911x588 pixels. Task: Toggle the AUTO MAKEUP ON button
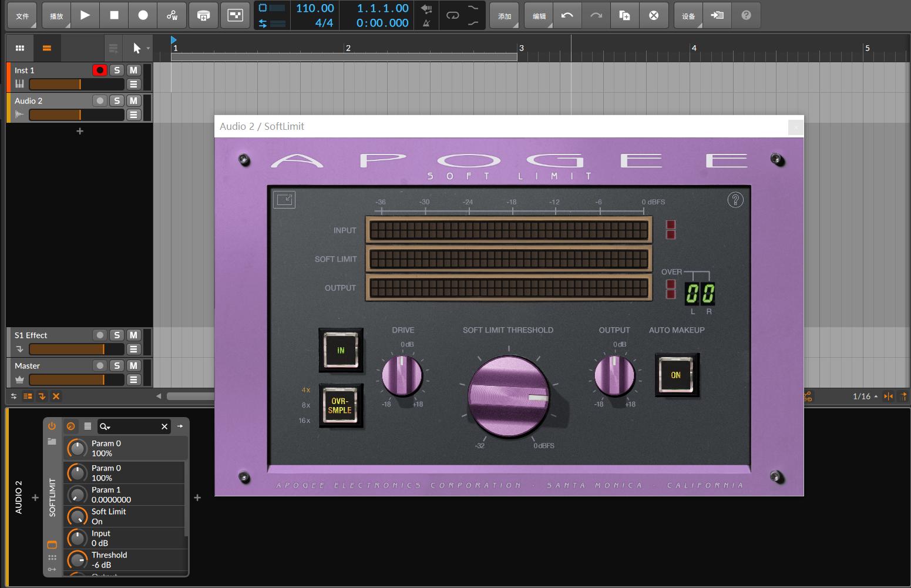[676, 375]
